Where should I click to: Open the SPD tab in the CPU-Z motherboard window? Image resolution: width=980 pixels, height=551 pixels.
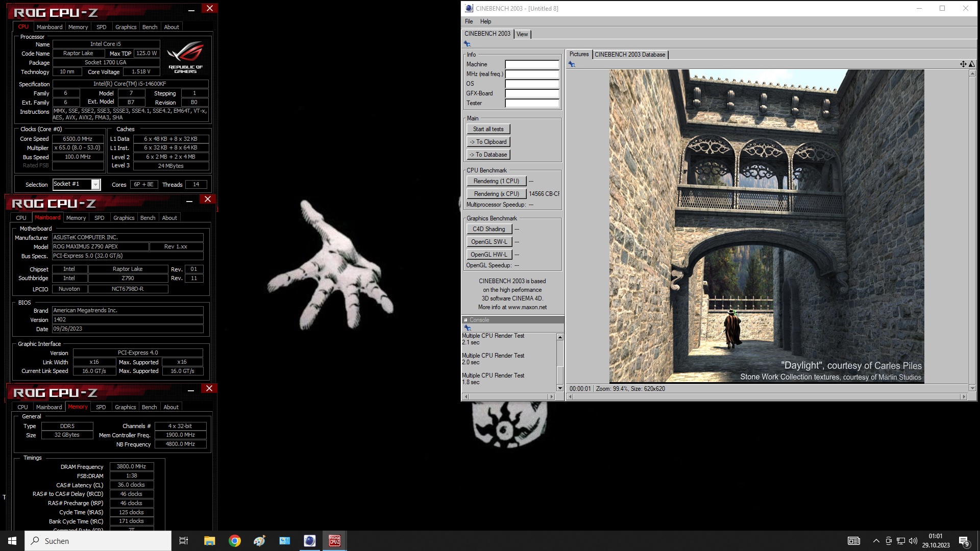pyautogui.click(x=100, y=218)
